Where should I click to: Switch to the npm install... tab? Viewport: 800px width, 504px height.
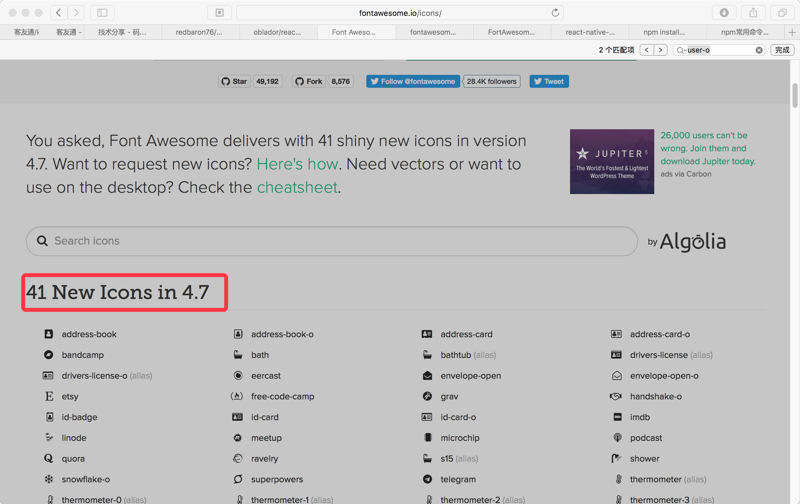point(667,32)
